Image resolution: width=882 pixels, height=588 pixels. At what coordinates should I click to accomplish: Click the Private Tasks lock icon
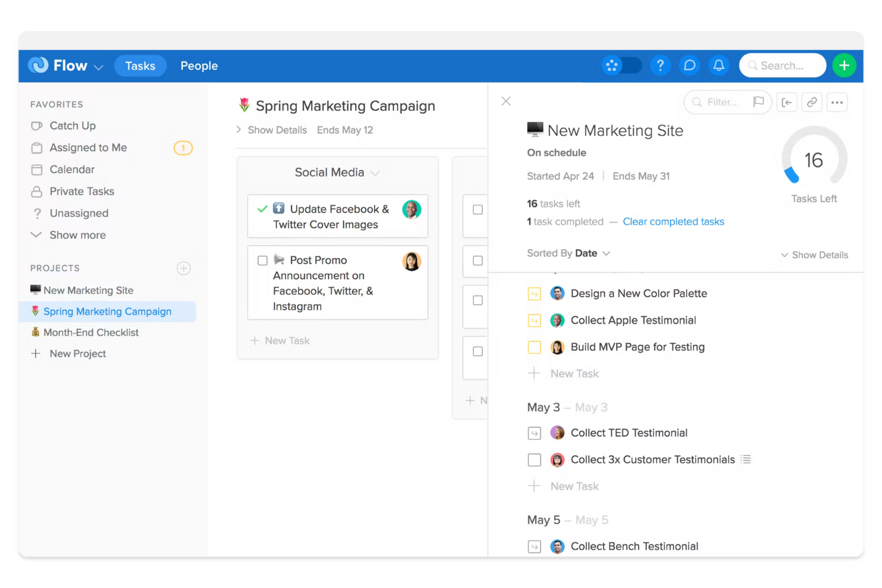click(37, 191)
